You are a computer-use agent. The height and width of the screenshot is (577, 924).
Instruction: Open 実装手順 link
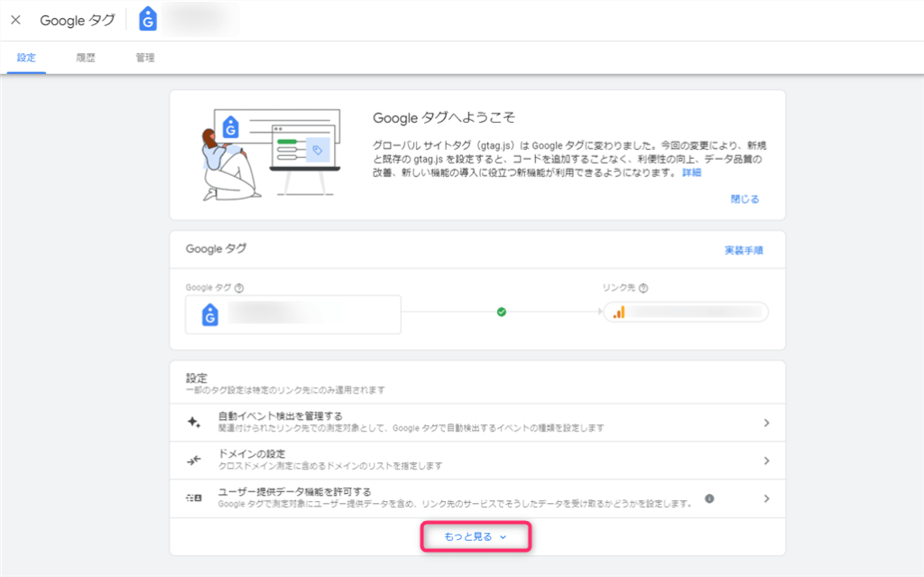[744, 250]
